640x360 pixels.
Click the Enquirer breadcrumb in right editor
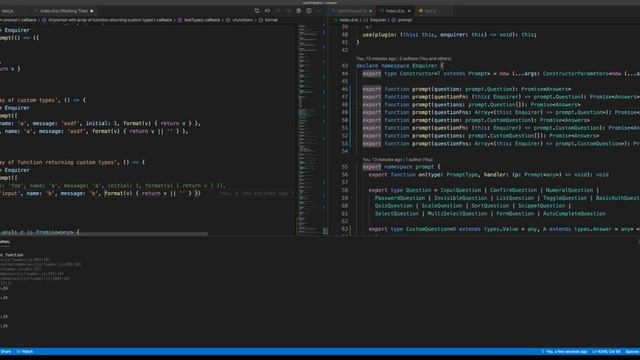click(378, 20)
